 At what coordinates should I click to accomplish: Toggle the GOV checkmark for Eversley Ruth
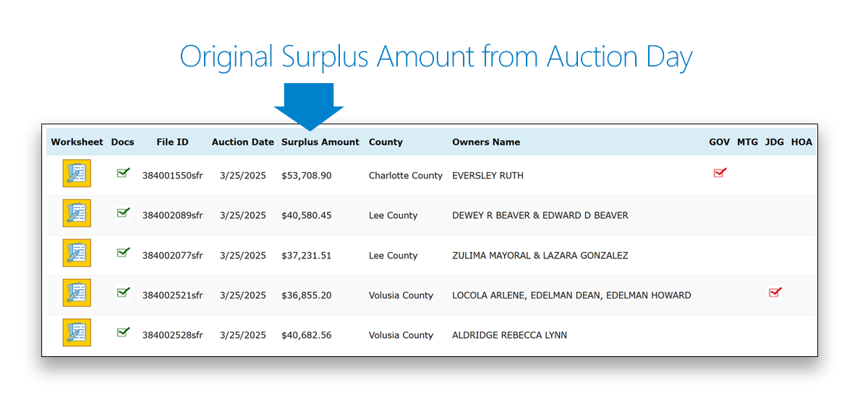pyautogui.click(x=720, y=173)
